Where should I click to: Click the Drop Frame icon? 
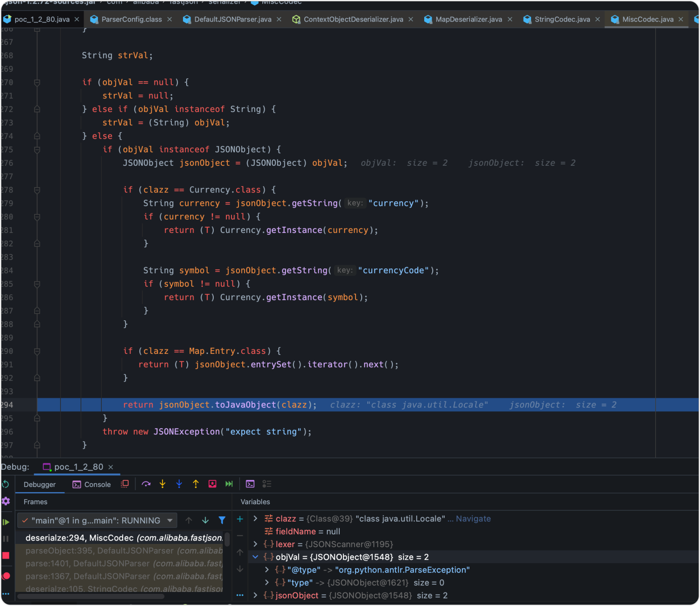pyautogui.click(x=212, y=484)
